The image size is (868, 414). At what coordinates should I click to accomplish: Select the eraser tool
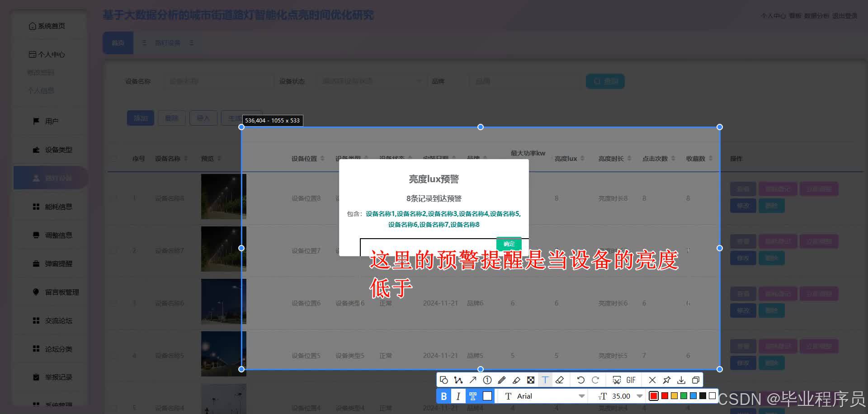(560, 380)
